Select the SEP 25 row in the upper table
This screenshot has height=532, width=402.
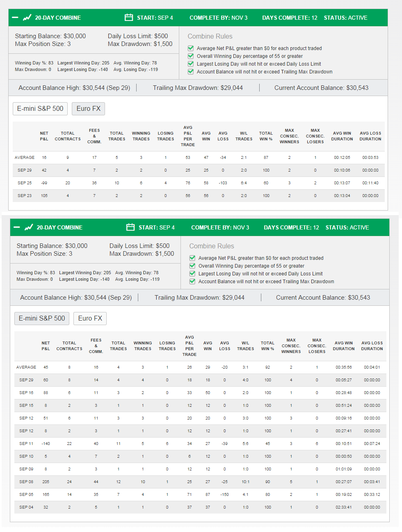(x=199, y=183)
